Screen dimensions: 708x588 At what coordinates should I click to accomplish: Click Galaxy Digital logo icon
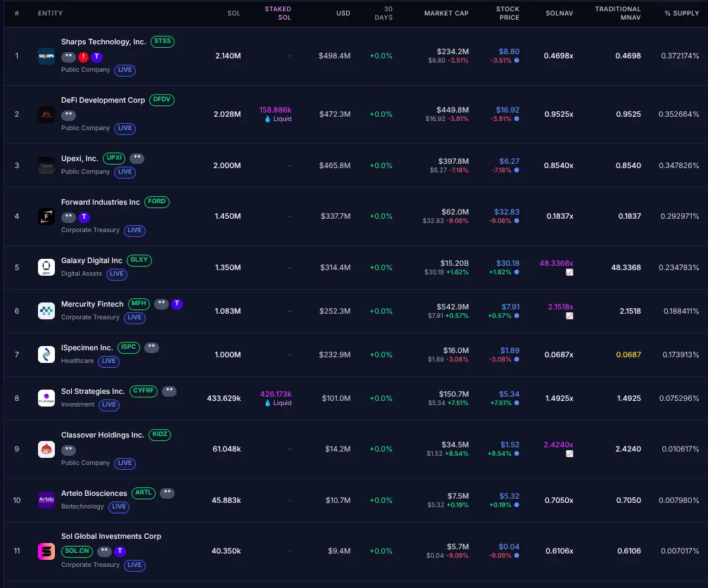pos(46,267)
